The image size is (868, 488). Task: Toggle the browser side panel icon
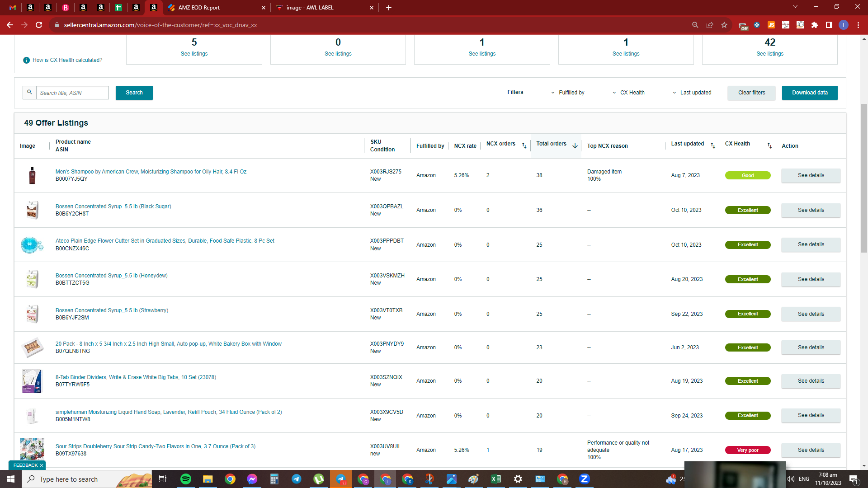(x=829, y=25)
